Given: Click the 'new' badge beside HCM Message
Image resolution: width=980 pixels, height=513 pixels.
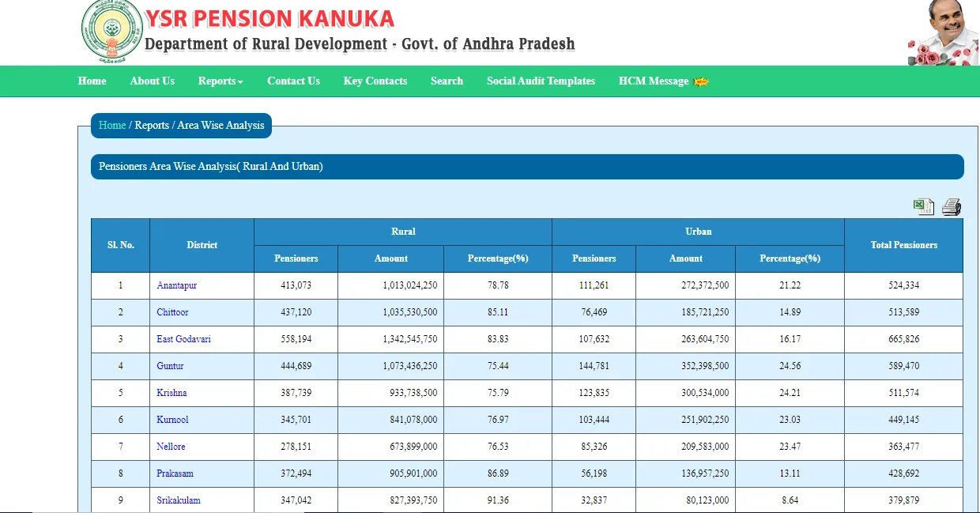Looking at the screenshot, I should (x=701, y=81).
